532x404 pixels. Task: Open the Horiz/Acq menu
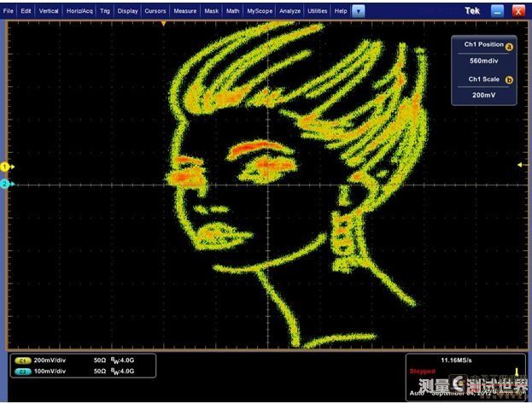click(79, 11)
